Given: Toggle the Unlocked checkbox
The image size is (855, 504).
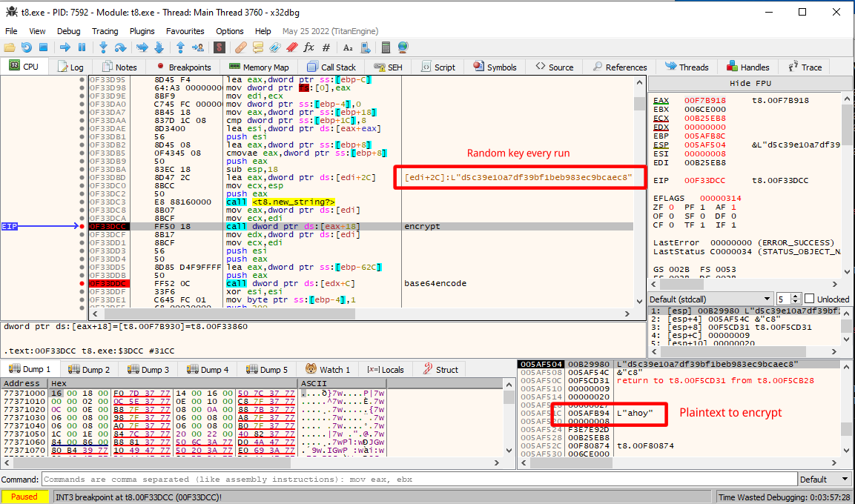Looking at the screenshot, I should coord(809,299).
